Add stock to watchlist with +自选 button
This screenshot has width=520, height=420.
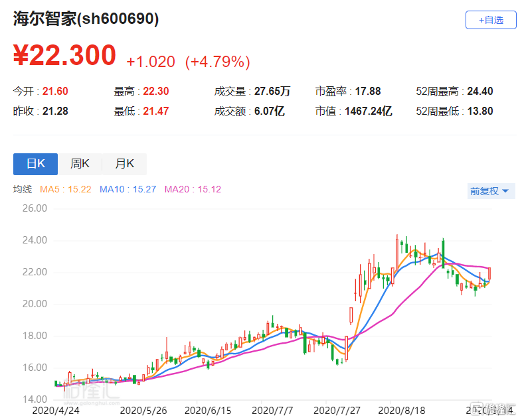491,20
